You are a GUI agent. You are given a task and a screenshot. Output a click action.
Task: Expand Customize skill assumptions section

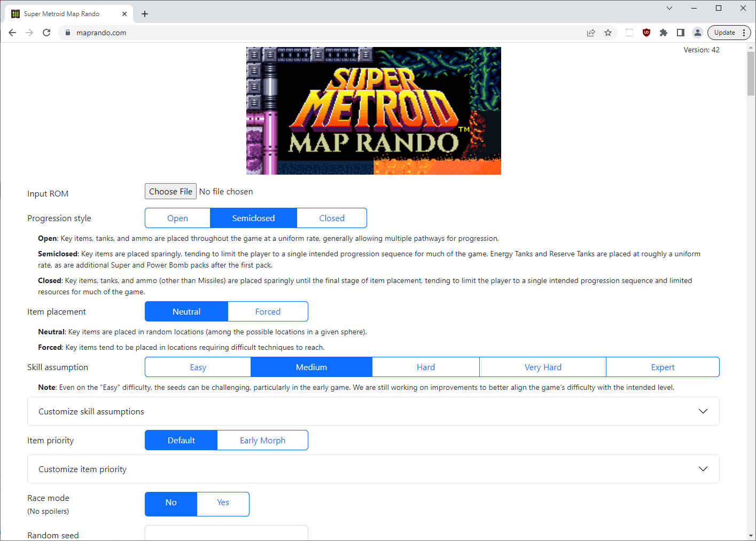tap(373, 411)
